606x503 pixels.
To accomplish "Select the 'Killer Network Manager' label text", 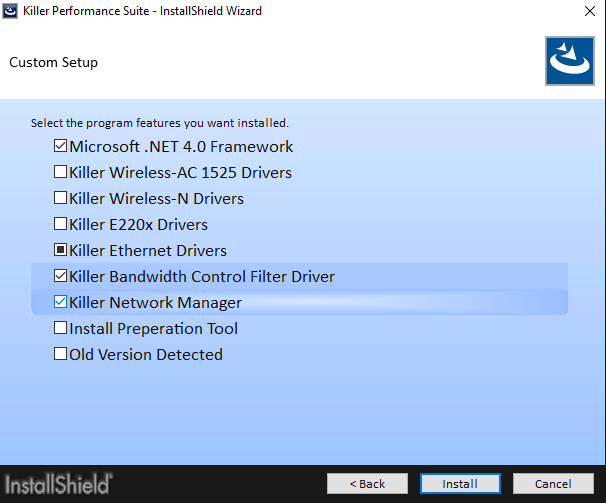I will (155, 303).
